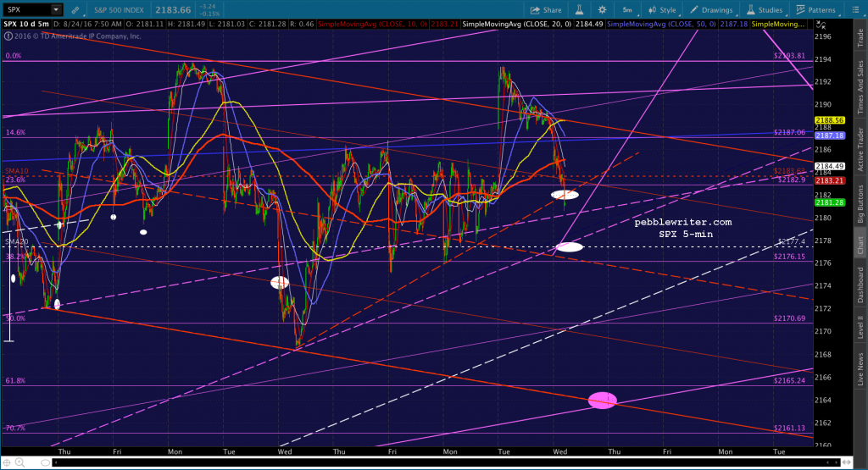868x470 pixels.
Task: Click the 14.6% retracement label
Action: point(15,133)
